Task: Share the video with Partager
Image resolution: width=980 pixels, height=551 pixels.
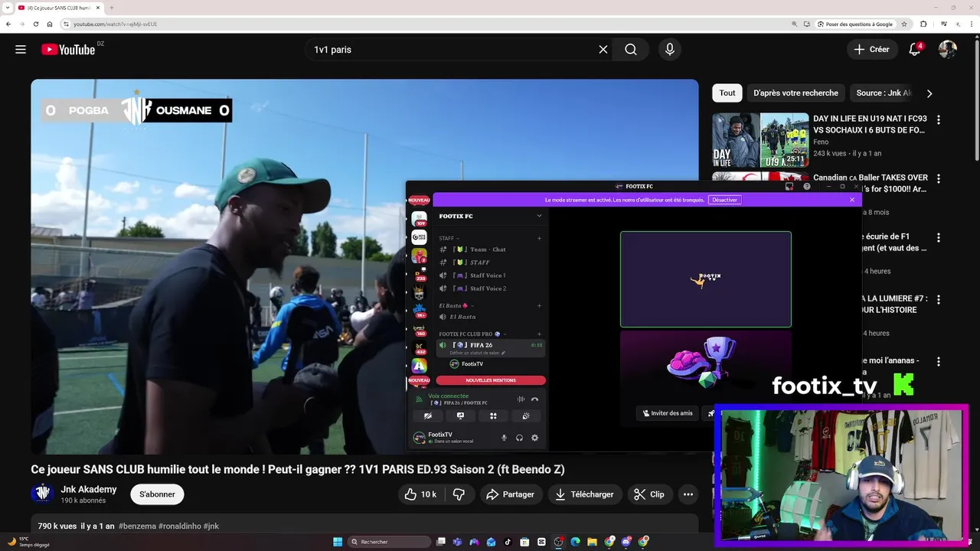Action: 510,494
